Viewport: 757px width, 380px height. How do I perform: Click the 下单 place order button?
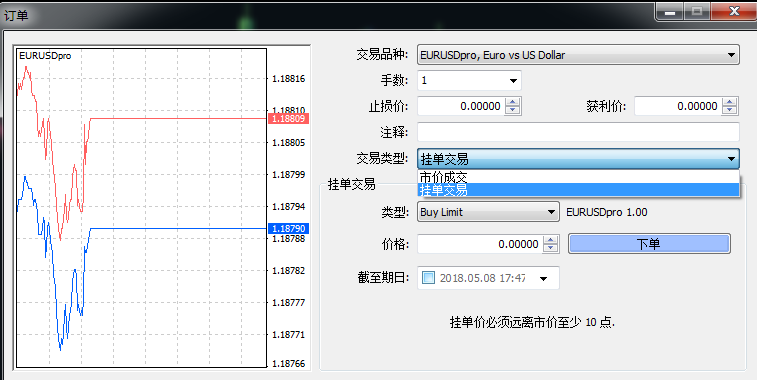[x=649, y=244]
